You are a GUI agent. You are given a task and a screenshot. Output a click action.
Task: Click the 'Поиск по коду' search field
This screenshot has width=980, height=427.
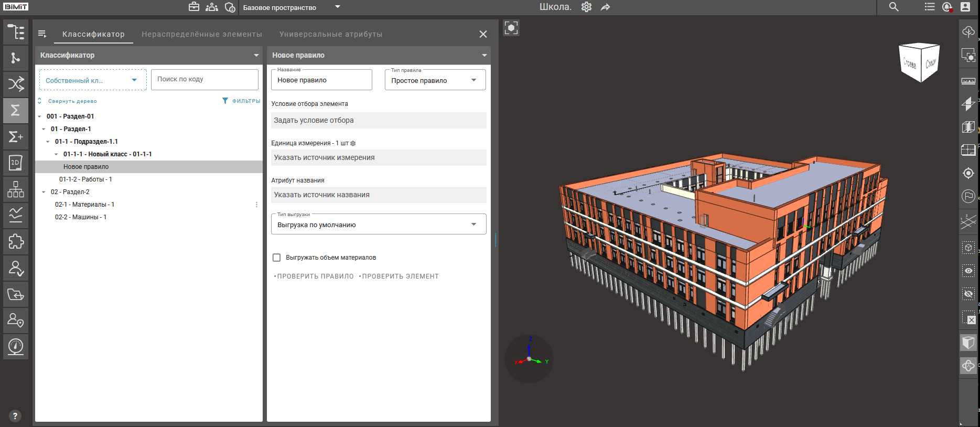tap(204, 79)
